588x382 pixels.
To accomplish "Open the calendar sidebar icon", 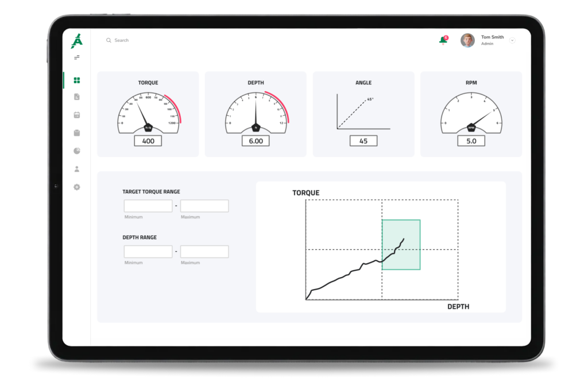I will coord(77,115).
